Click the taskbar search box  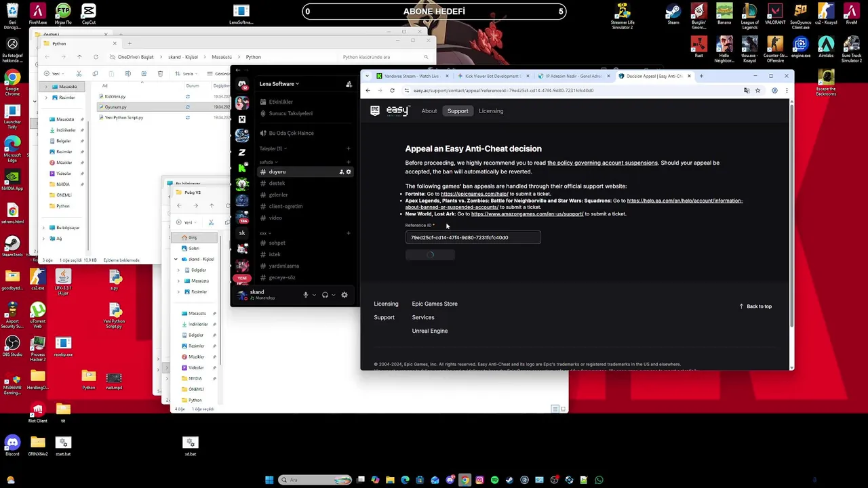315,480
